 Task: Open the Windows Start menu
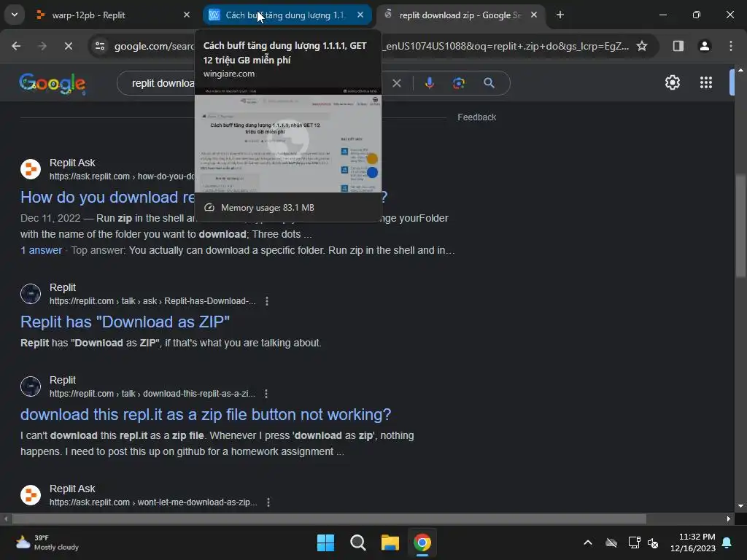(x=326, y=542)
